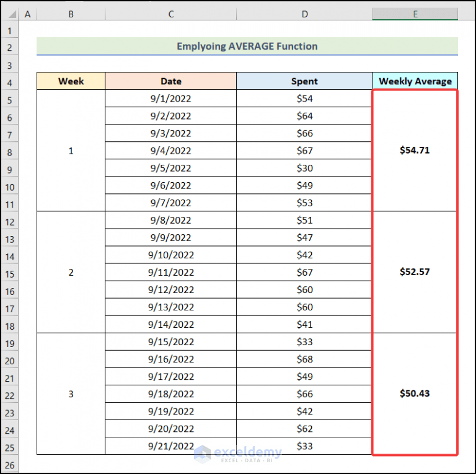Click the date cell 9/18/2022
Viewport: 476px width, 474px height.
point(171,393)
